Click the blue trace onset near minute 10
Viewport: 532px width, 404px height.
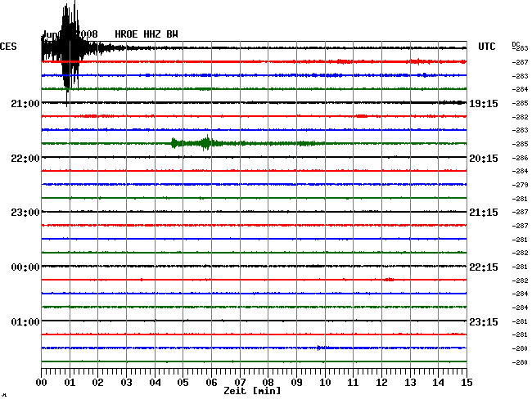pos(322,348)
